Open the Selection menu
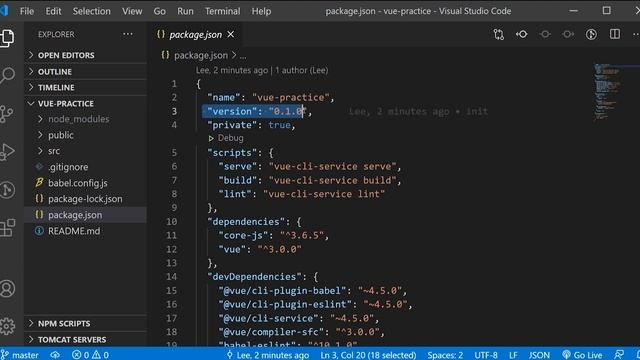This screenshot has width=640, height=360. click(91, 11)
